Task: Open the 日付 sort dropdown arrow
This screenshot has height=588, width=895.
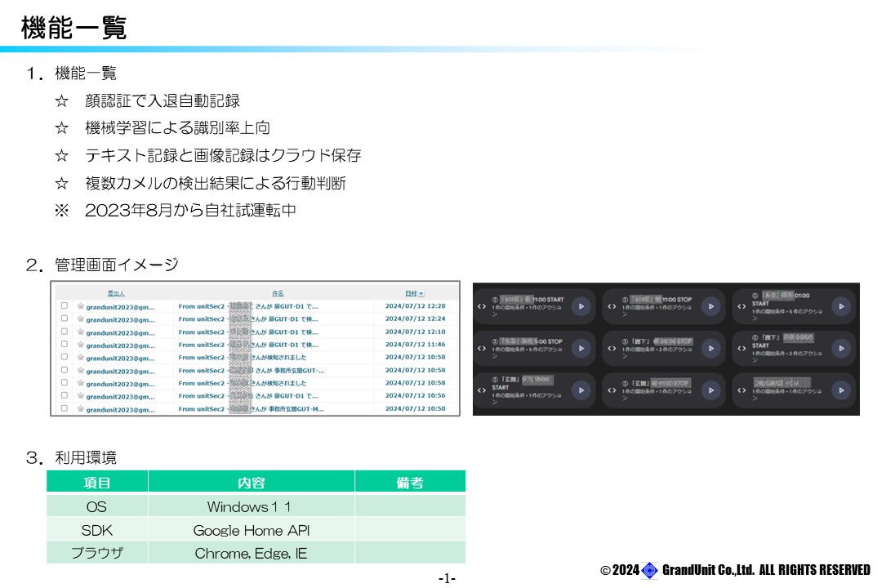Action: pos(421,293)
